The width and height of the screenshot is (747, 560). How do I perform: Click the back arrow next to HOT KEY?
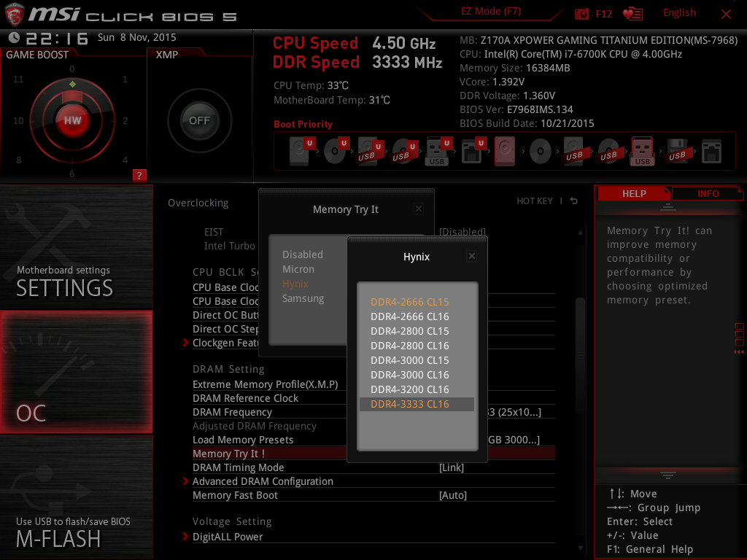tap(574, 201)
